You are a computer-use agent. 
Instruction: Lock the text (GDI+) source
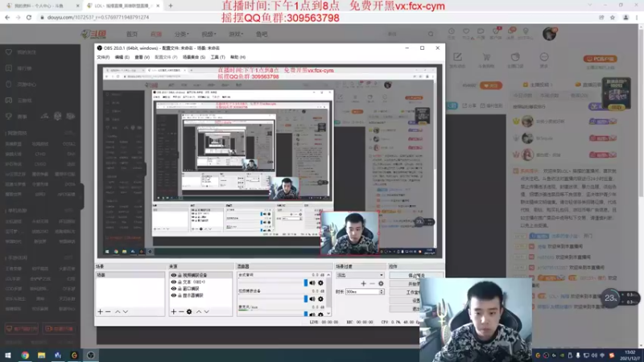[180, 282]
